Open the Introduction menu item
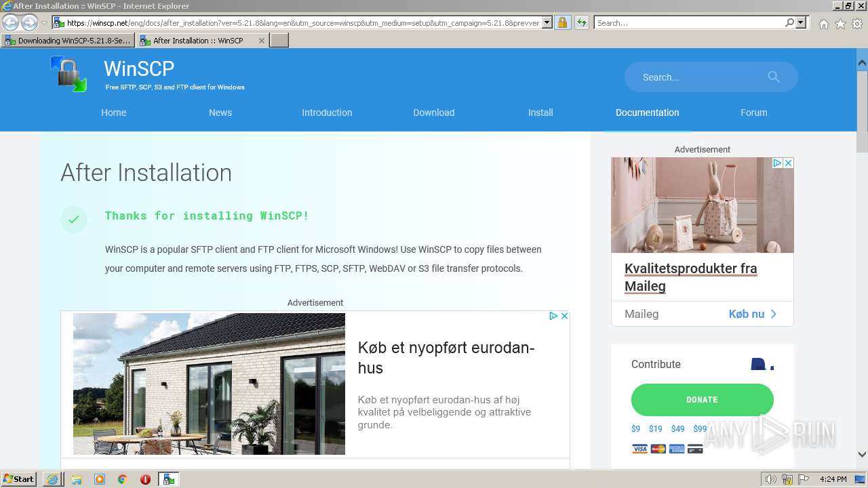 click(327, 113)
